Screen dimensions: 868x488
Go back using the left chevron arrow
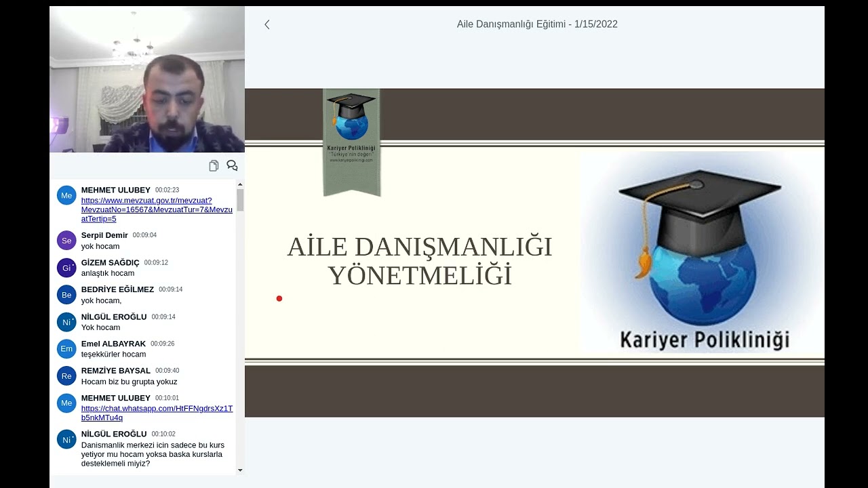(267, 24)
